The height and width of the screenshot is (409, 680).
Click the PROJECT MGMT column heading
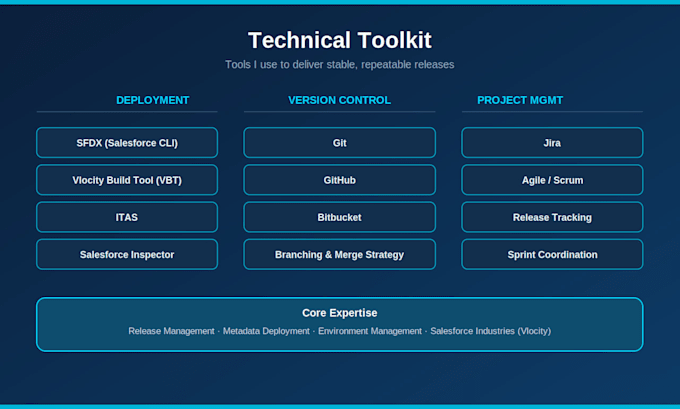[x=520, y=100]
